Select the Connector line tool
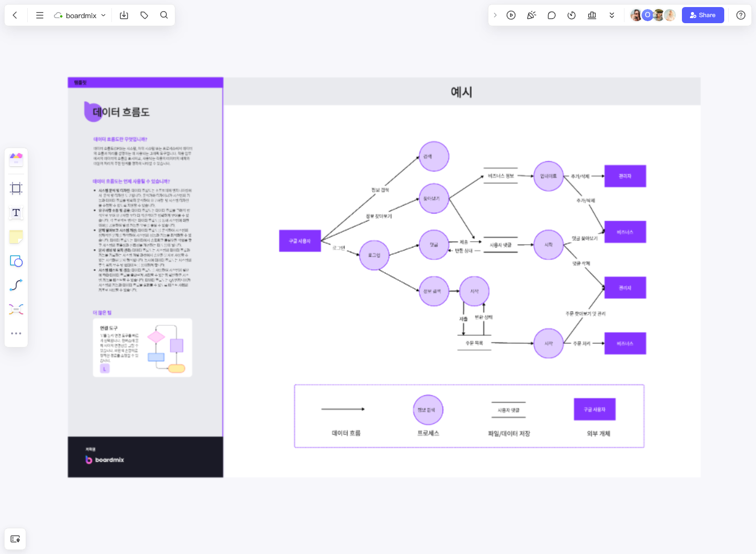This screenshot has width=756, height=554. 16,285
